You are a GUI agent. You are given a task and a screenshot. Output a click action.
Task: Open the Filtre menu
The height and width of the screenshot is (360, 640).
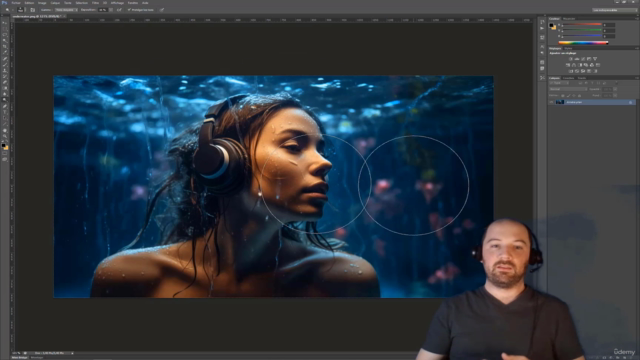(x=96, y=3)
